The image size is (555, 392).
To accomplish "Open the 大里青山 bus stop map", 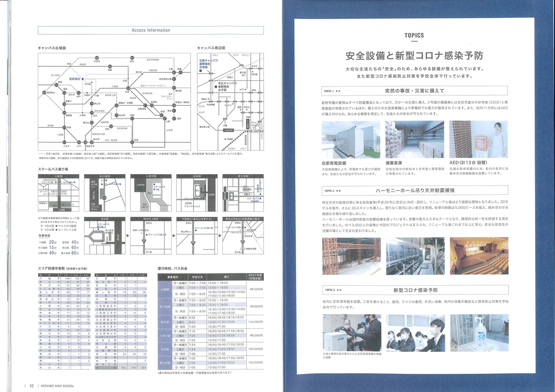I will tap(197, 236).
